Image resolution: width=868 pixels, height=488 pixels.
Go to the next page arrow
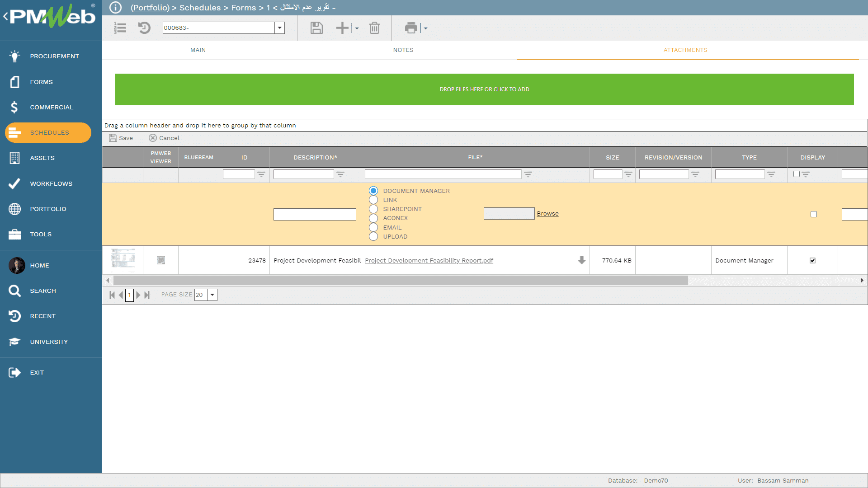coord(138,295)
